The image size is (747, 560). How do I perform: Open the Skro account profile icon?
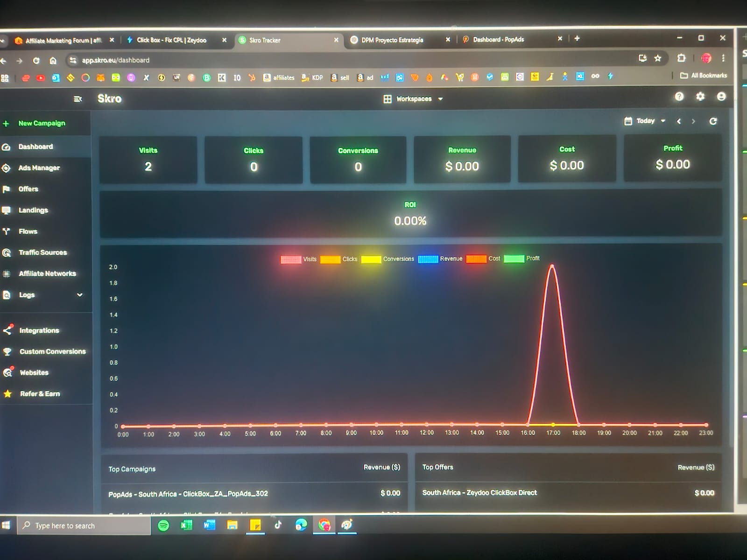721,96
